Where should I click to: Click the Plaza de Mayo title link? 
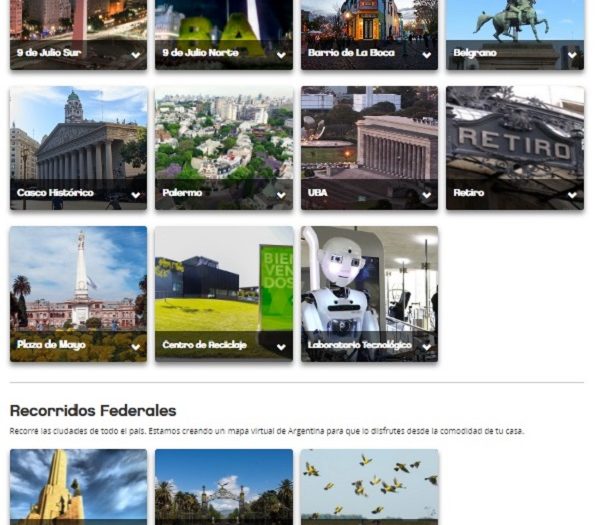[51, 345]
